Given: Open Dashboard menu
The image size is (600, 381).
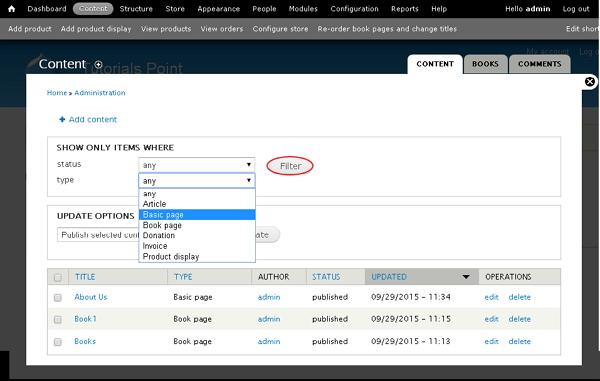Looking at the screenshot, I should pos(47,9).
